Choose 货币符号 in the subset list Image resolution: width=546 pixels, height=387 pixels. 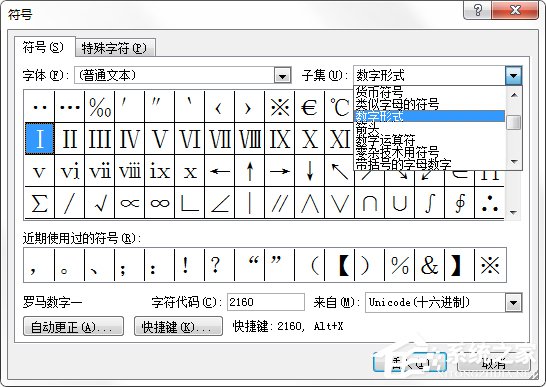[x=429, y=92]
